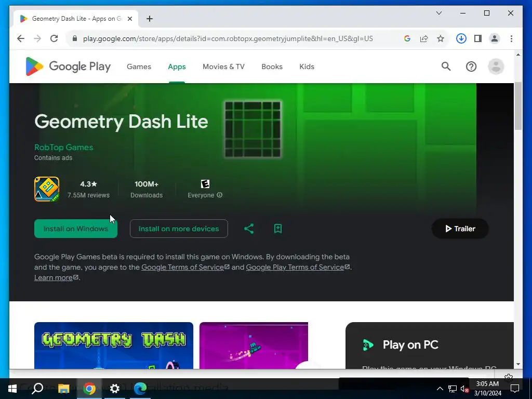Click the Play on PC card heading
The height and width of the screenshot is (399, 532).
[410, 345]
